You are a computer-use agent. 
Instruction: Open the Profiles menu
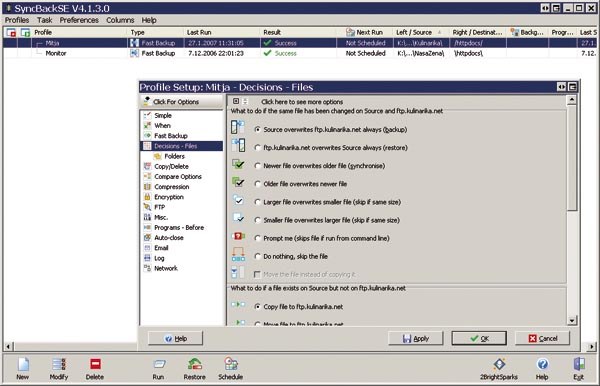pos(17,20)
